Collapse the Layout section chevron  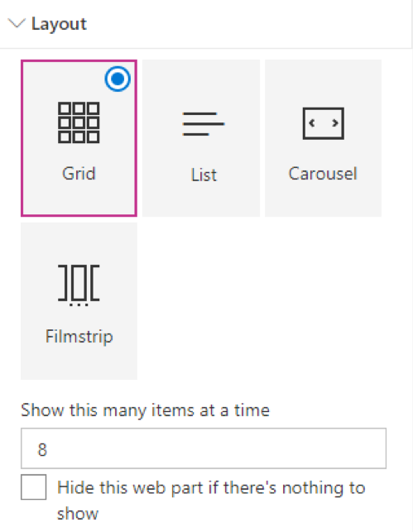tap(17, 23)
